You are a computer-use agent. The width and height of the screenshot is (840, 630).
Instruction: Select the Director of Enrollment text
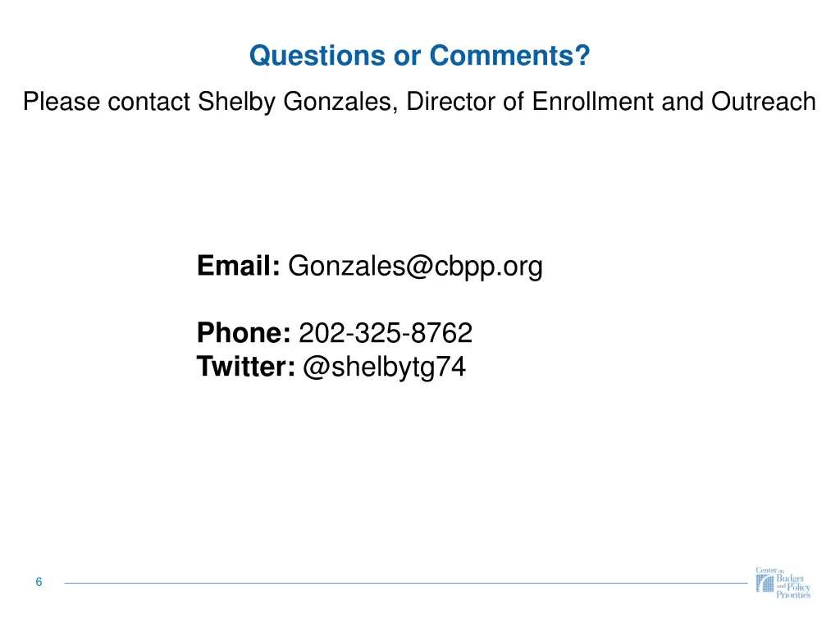coord(530,101)
